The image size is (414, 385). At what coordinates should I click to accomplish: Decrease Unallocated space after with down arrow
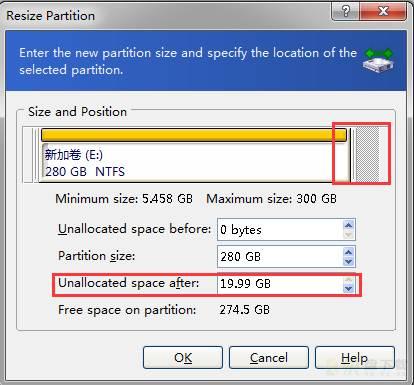tap(348, 289)
